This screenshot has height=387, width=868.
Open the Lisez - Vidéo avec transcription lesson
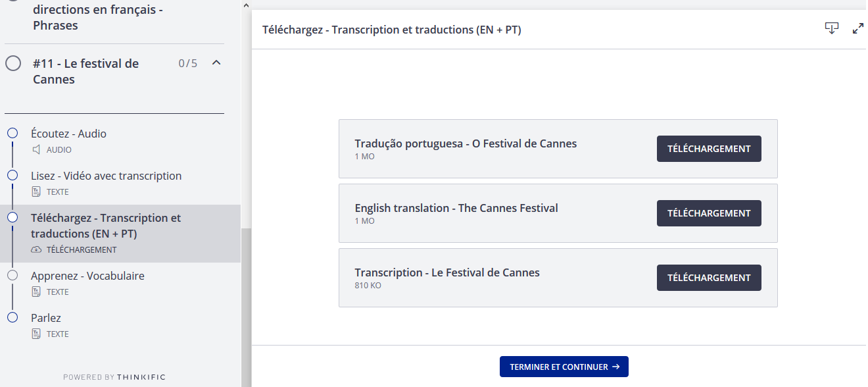(106, 176)
